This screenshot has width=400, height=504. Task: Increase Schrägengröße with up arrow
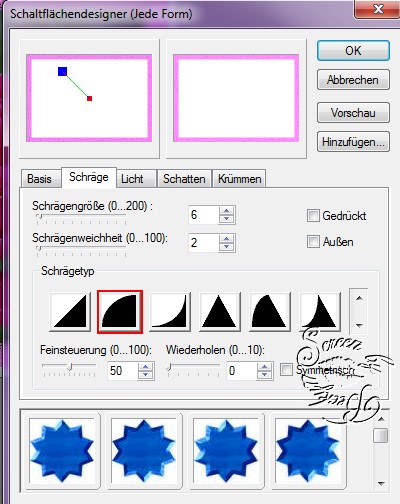click(227, 211)
